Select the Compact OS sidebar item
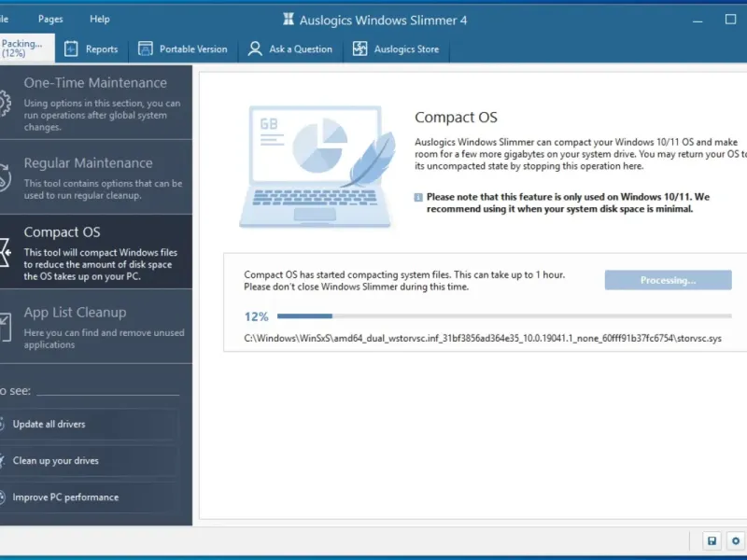The width and height of the screenshot is (747, 560). pyautogui.click(x=96, y=252)
